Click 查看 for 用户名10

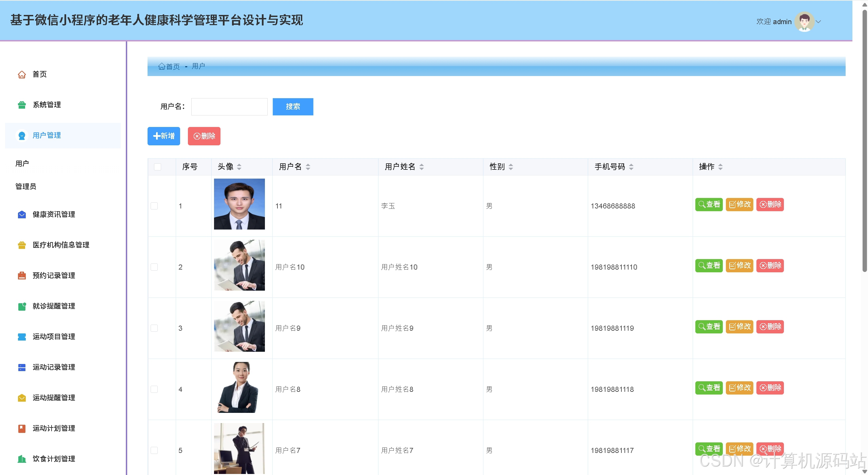pyautogui.click(x=709, y=266)
